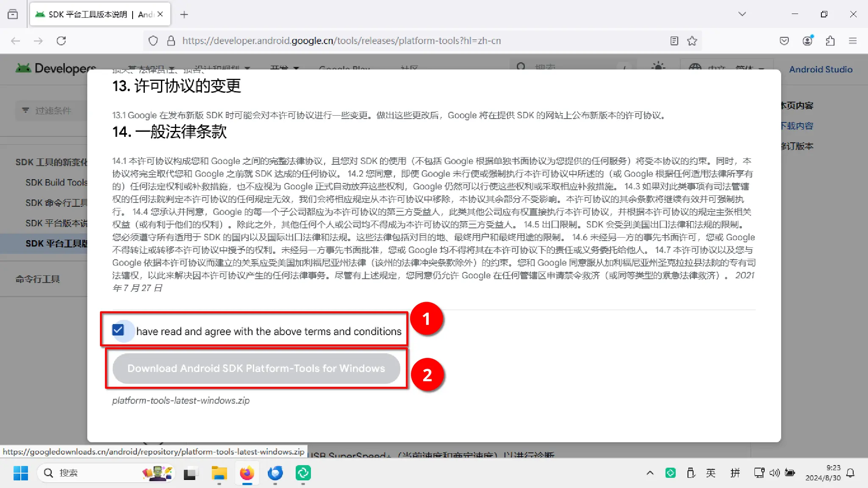
Task: Select the SDK 平台工具版本说明 browser tab
Action: coord(100,14)
